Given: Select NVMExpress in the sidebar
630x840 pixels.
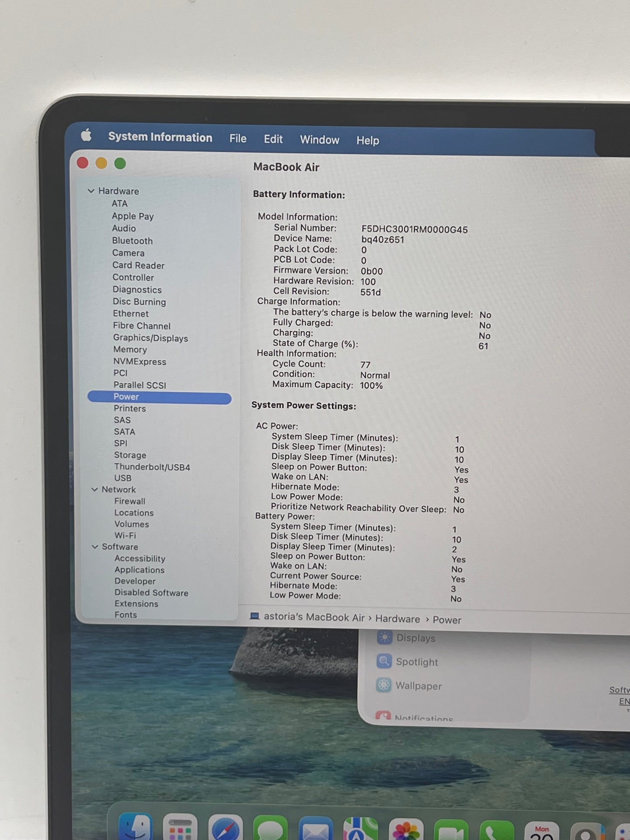Looking at the screenshot, I should click(x=140, y=361).
